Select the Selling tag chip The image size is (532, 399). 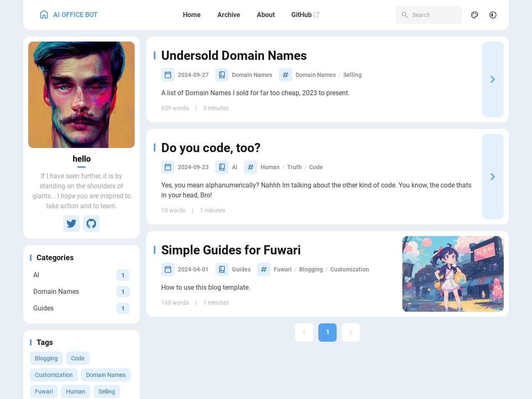click(107, 392)
